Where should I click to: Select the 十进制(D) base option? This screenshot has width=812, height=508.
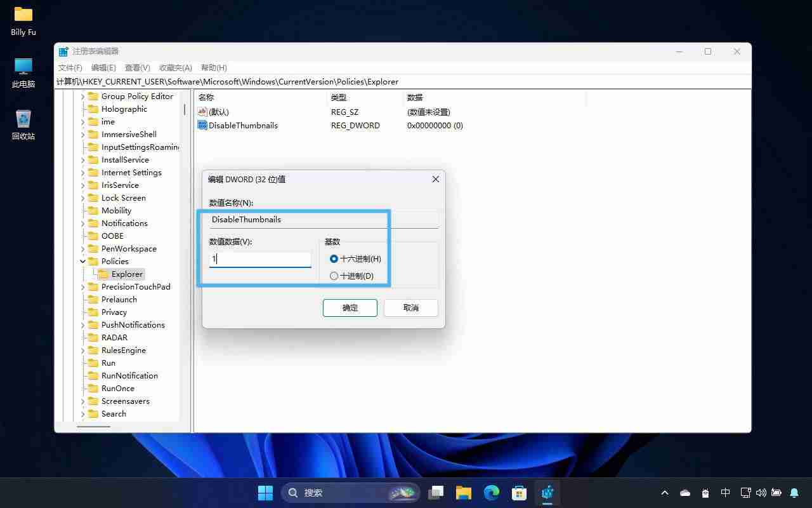pos(334,276)
